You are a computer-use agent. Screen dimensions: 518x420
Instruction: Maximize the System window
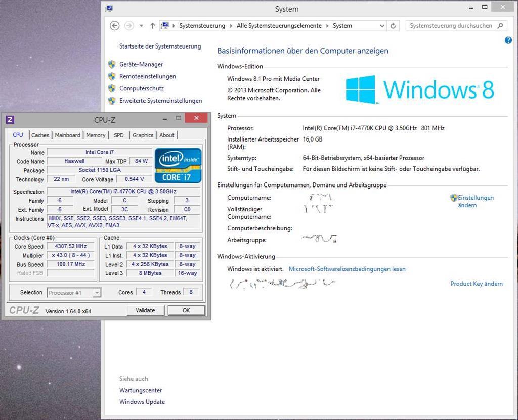point(485,7)
